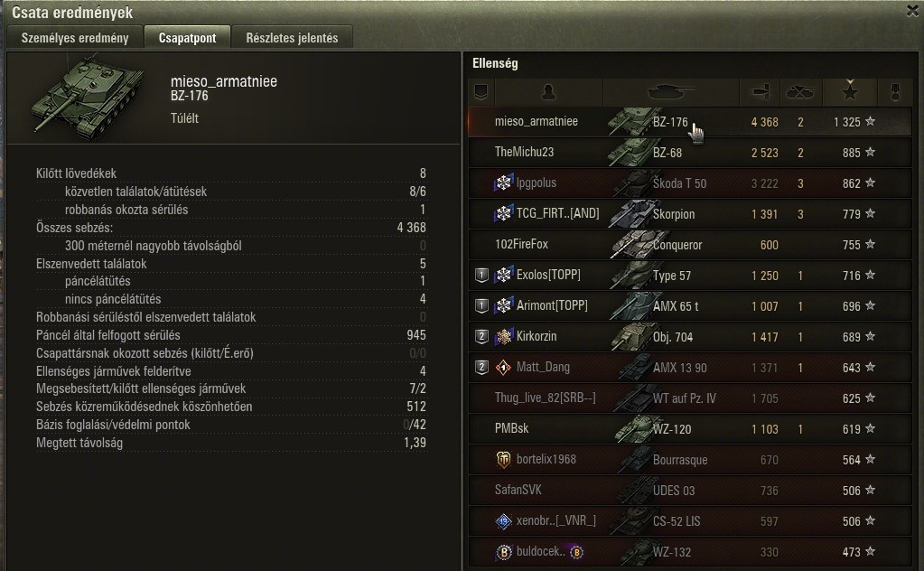
Task: Select the xenobr..[_VNR_] CS-52 LIS row
Action: tap(689, 521)
